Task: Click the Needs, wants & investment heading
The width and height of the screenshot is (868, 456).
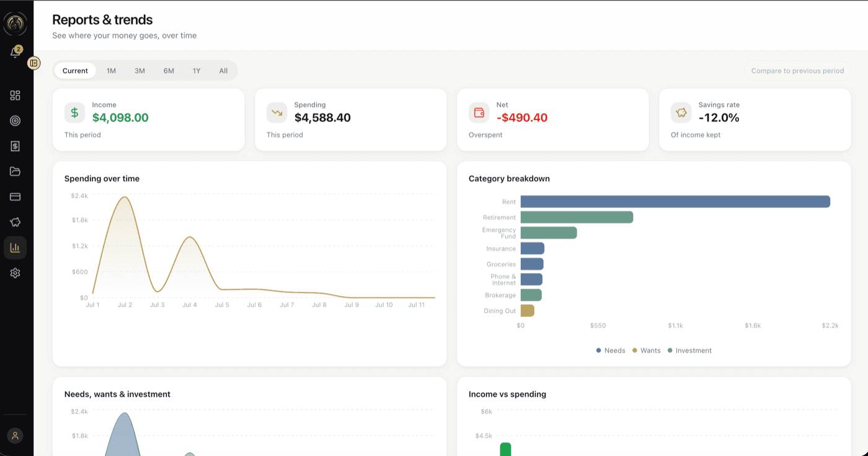Action: click(117, 394)
